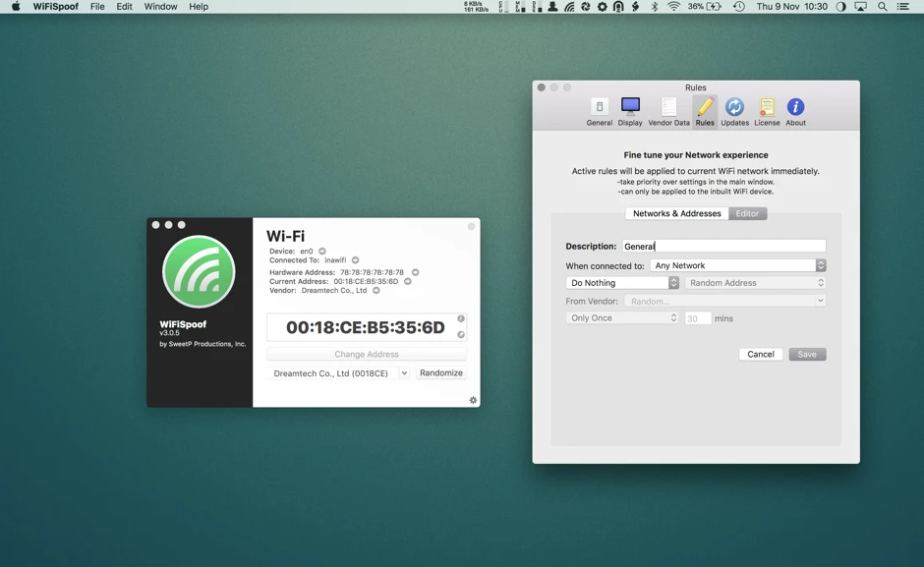Open the General preferences pane
This screenshot has width=924, height=567.
(599, 112)
